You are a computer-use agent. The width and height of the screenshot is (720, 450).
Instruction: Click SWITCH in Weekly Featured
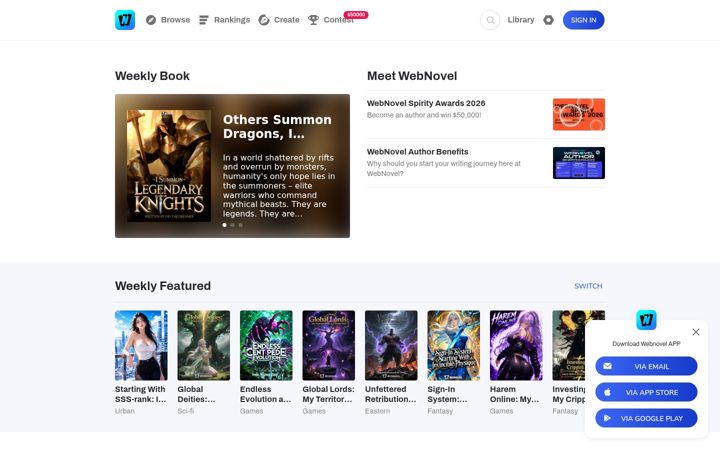588,286
